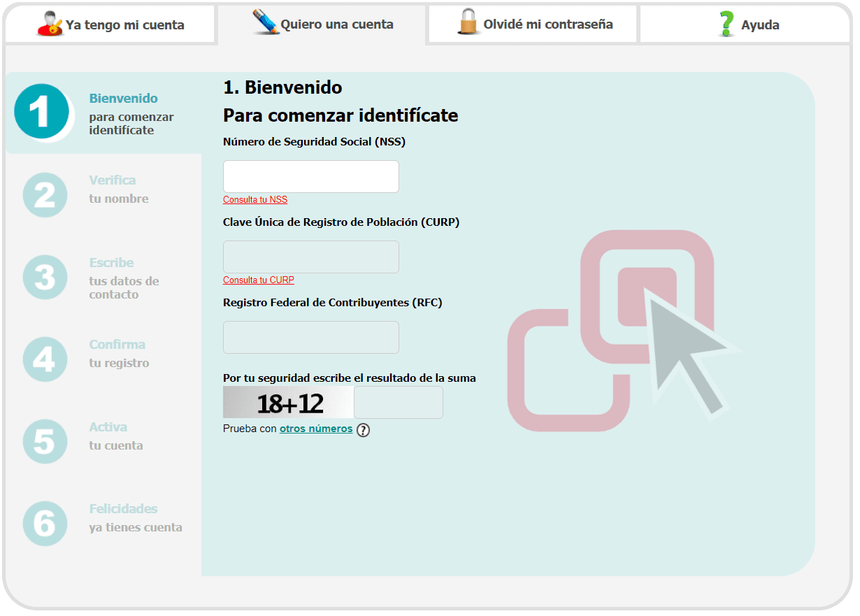Image resolution: width=860 pixels, height=616 pixels.
Task: Click the user icon beside Ya tengo mi cuenta
Action: [x=50, y=24]
